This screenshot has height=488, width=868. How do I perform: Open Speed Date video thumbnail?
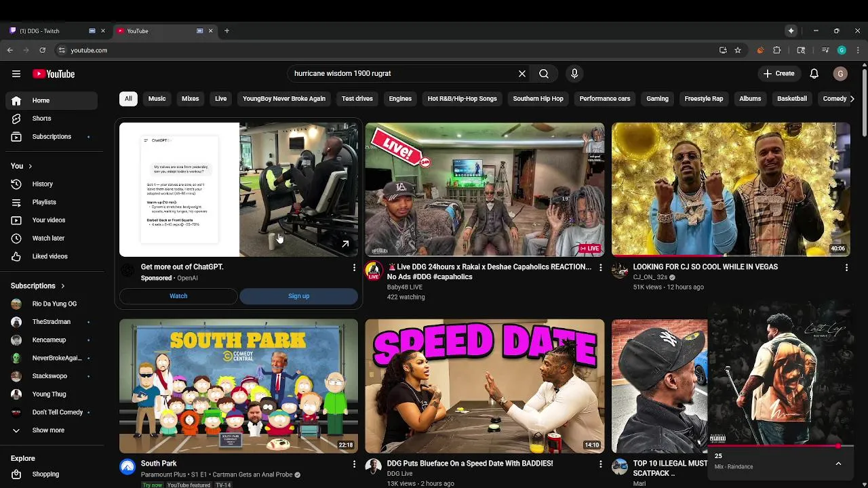(485, 386)
